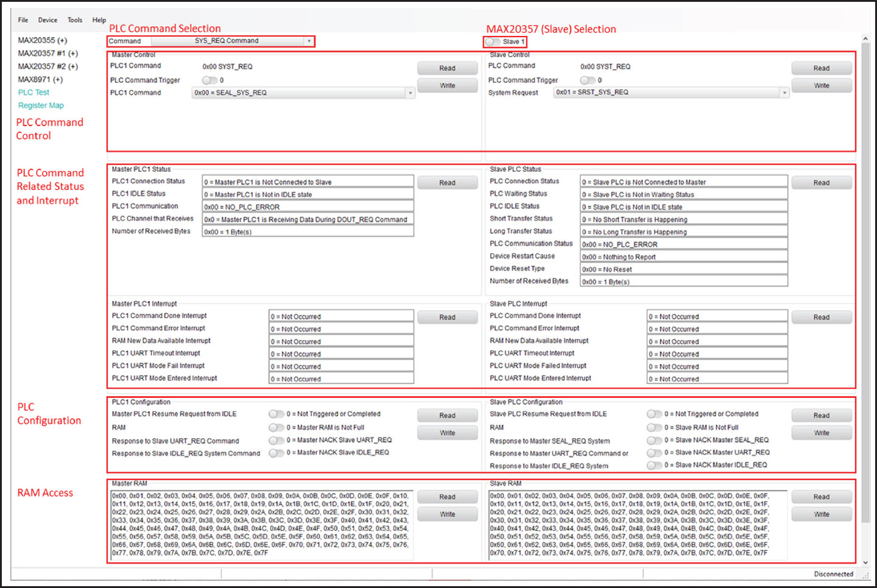Toggle Slave PLC Command Trigger switch
877x588 pixels.
587,80
